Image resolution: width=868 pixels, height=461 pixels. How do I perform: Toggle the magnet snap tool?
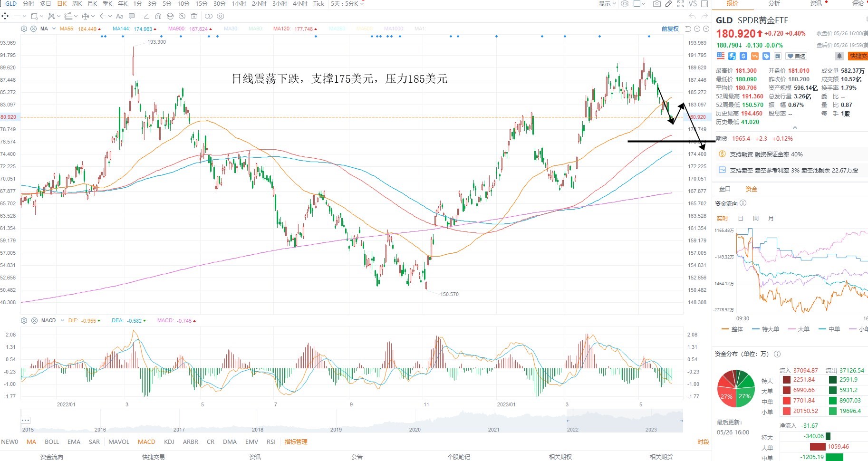[158, 16]
